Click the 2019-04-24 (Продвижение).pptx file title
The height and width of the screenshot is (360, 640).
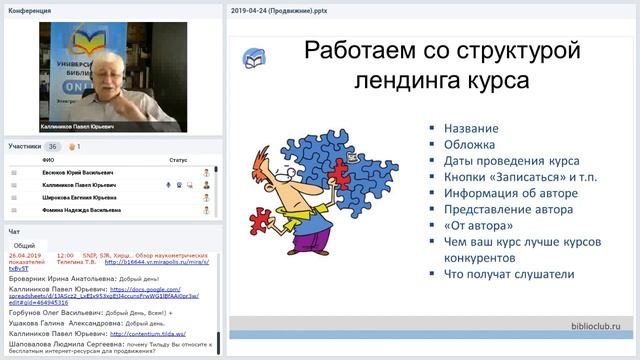[x=279, y=11]
